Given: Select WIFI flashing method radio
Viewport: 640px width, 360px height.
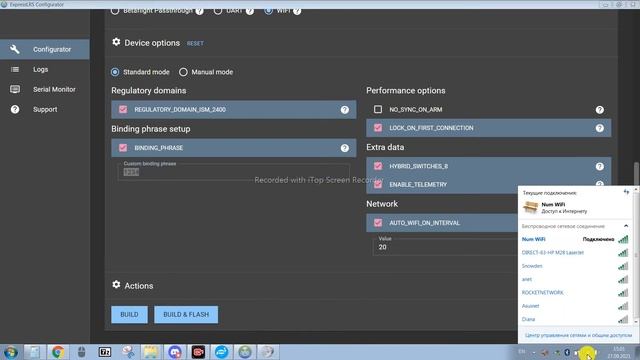Looking at the screenshot, I should click(x=268, y=11).
